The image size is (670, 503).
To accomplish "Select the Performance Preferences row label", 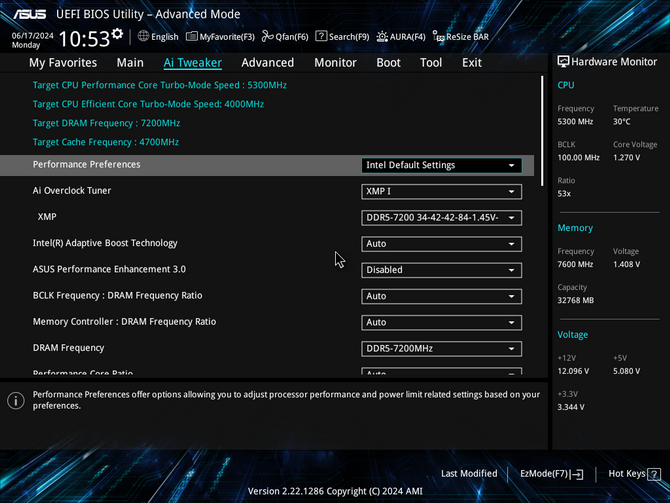I will click(86, 165).
